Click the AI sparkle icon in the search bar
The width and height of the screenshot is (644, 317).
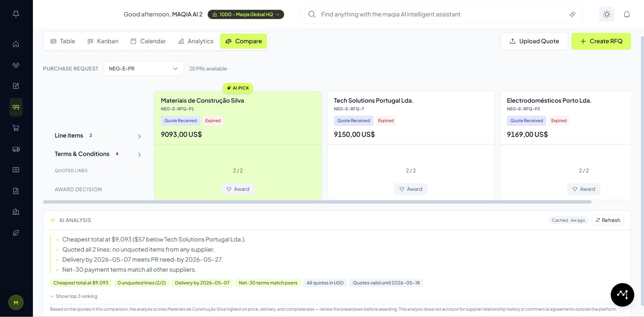[x=572, y=14]
